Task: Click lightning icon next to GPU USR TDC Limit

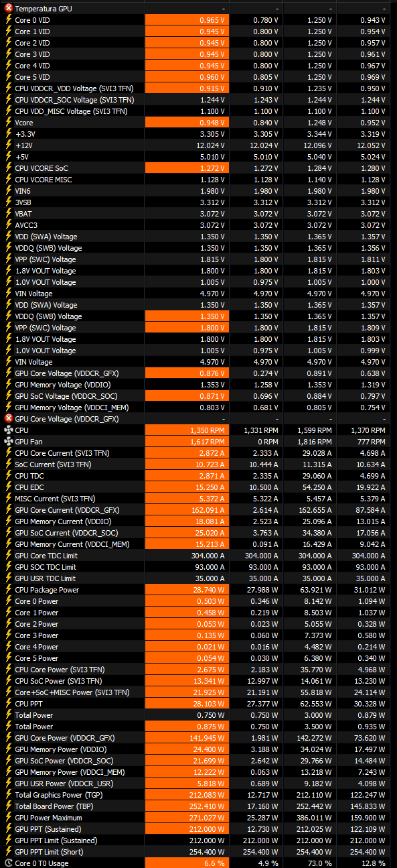Action: point(9,578)
